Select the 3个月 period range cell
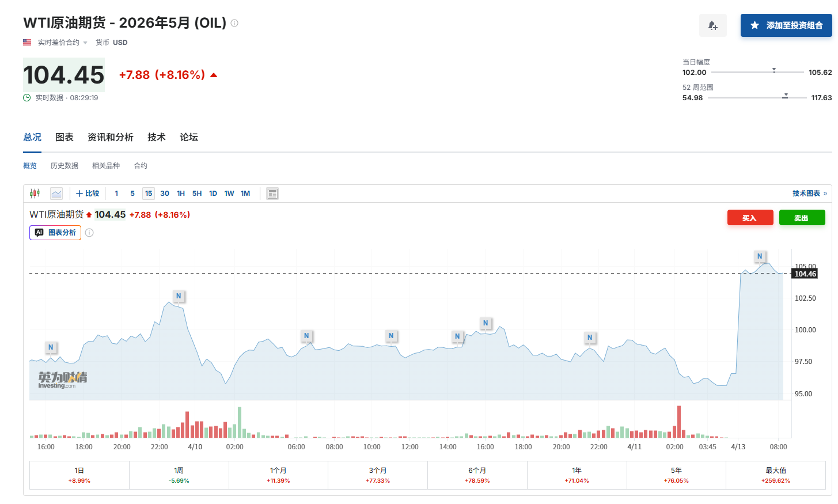Viewport: 838px width, 504px height. click(378, 475)
